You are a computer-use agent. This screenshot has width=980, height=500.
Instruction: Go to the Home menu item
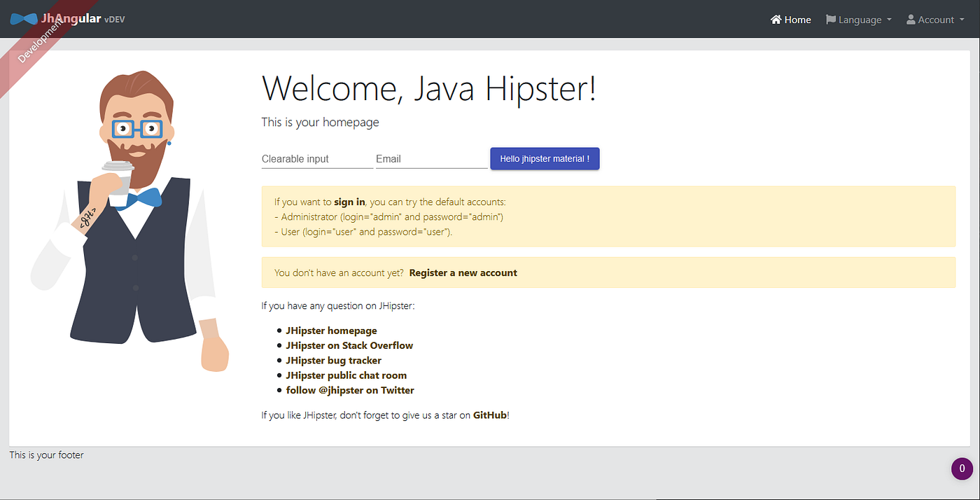coord(791,20)
